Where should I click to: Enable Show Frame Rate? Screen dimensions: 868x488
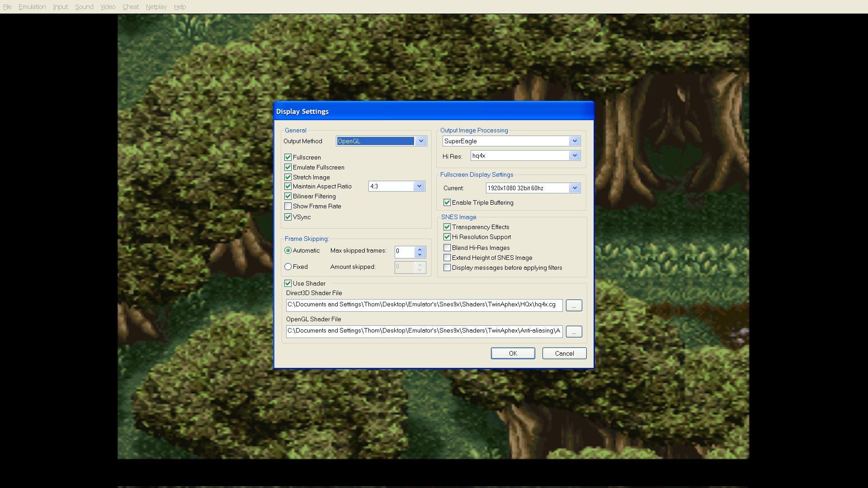288,206
